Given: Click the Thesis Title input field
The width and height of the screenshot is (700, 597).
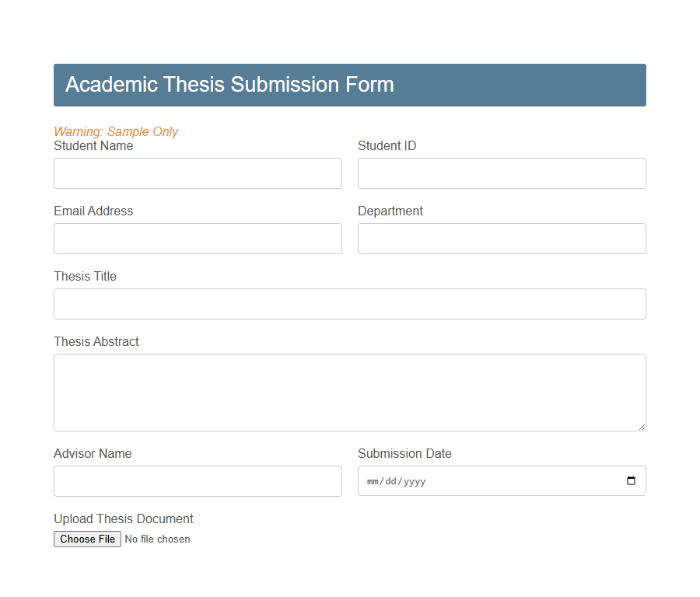Looking at the screenshot, I should [x=349, y=303].
